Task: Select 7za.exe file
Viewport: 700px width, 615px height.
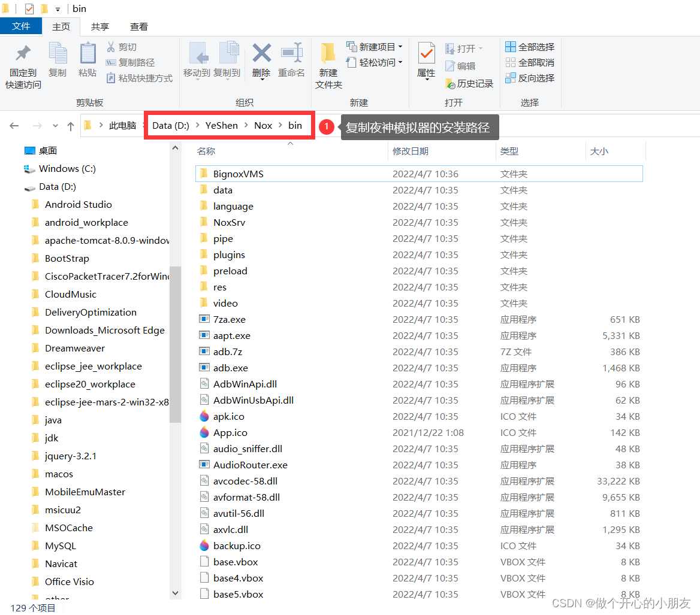Action: (419, 319)
